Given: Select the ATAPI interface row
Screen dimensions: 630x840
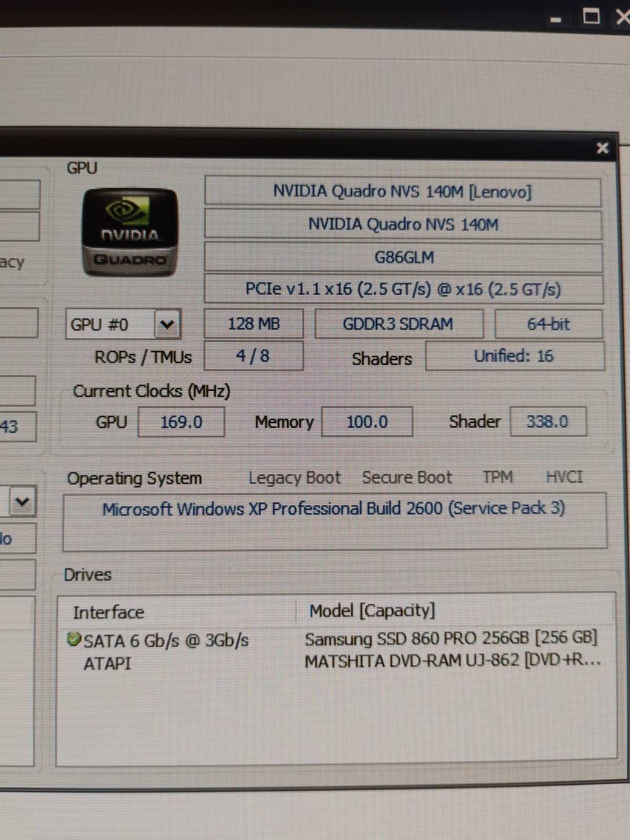Looking at the screenshot, I should 108,664.
